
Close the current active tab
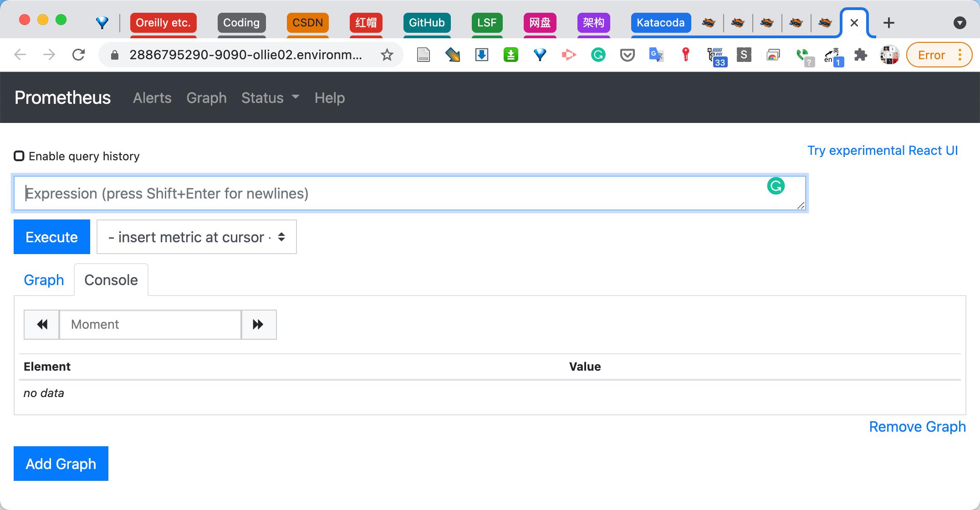click(854, 23)
